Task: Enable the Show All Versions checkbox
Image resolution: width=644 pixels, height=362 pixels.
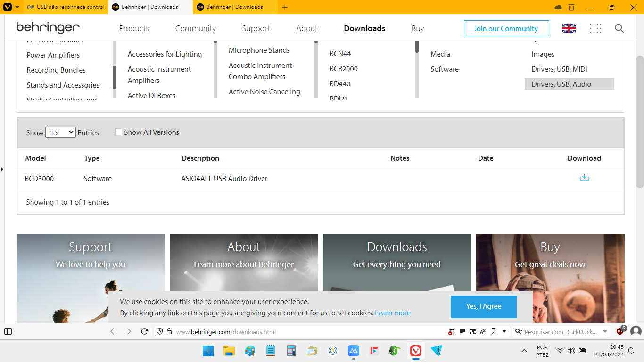Action: coord(119,132)
